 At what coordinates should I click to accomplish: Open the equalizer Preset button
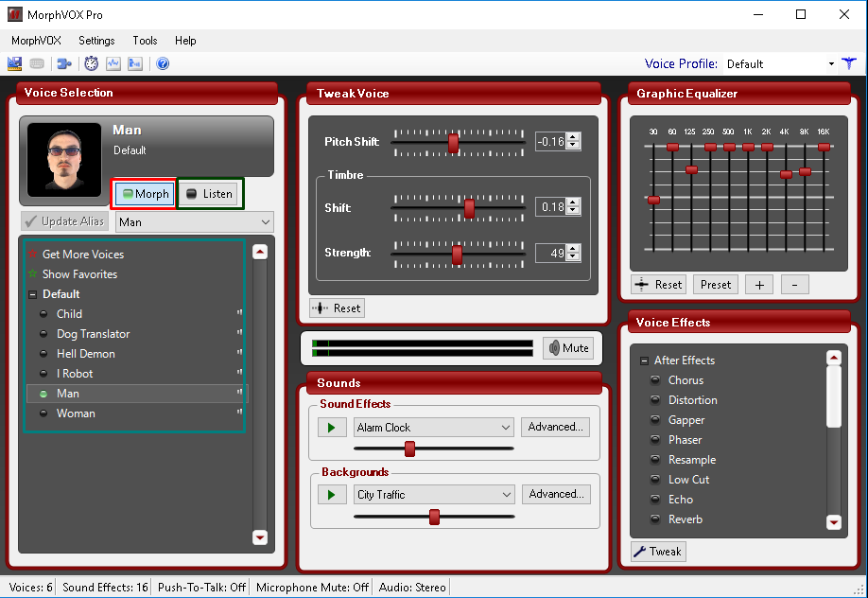click(x=715, y=285)
